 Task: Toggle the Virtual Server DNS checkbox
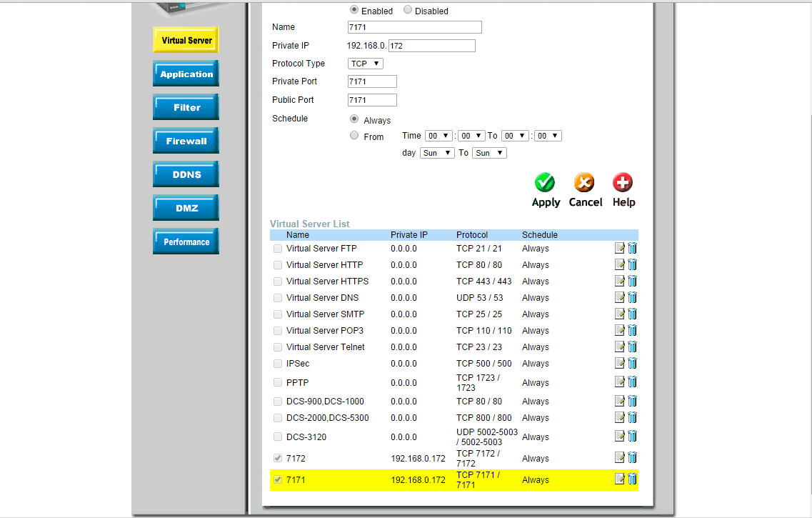click(x=278, y=299)
